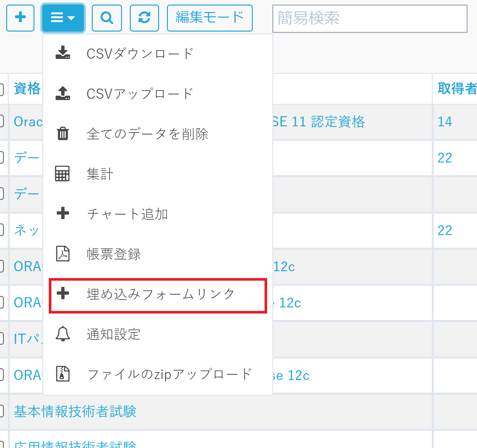Select 全てのデータを削除 in the menu
Image resolution: width=477 pixels, height=448 pixels.
(x=147, y=133)
